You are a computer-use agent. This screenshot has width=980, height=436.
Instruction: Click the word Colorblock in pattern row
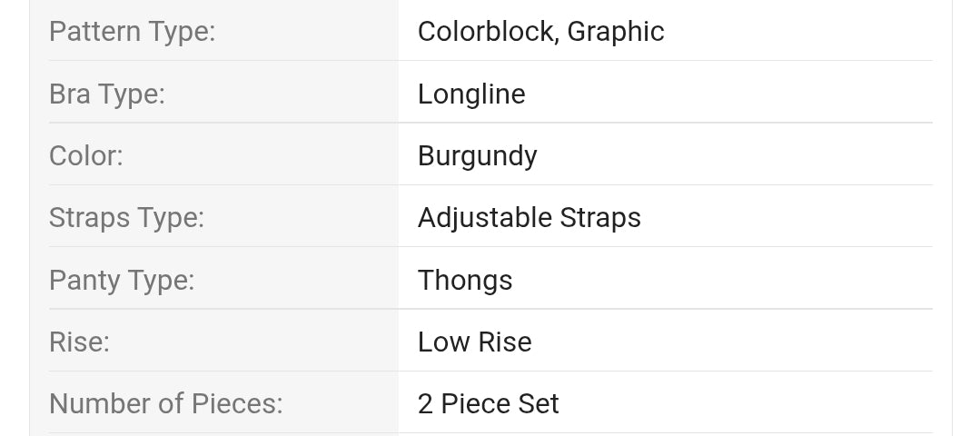(x=485, y=31)
